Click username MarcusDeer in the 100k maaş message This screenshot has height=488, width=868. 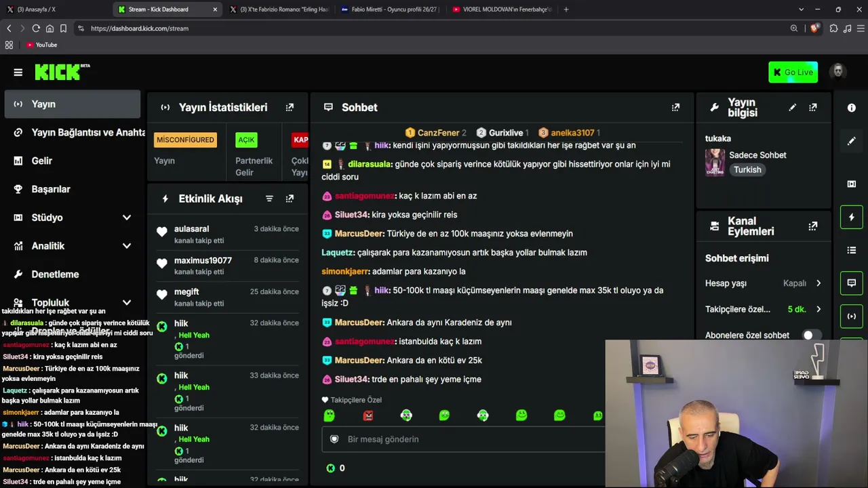pyautogui.click(x=359, y=234)
